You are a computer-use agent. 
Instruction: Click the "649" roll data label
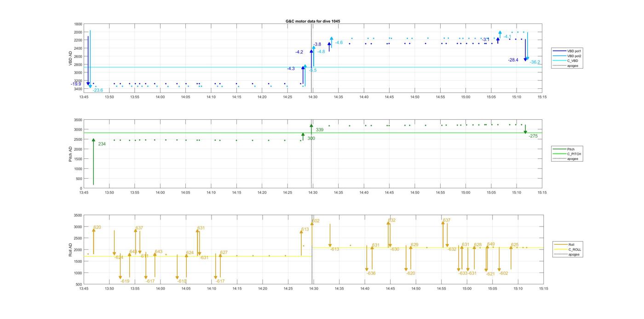pyautogui.click(x=491, y=244)
